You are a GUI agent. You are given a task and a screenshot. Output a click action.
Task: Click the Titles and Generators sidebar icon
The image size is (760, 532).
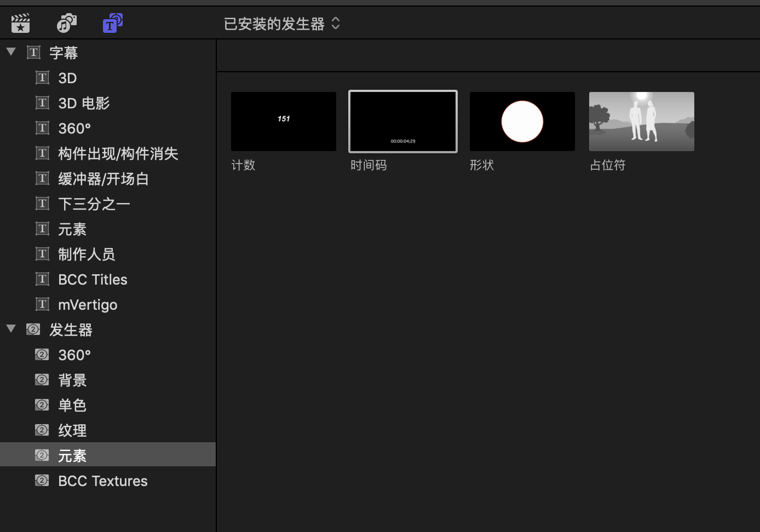[112, 24]
